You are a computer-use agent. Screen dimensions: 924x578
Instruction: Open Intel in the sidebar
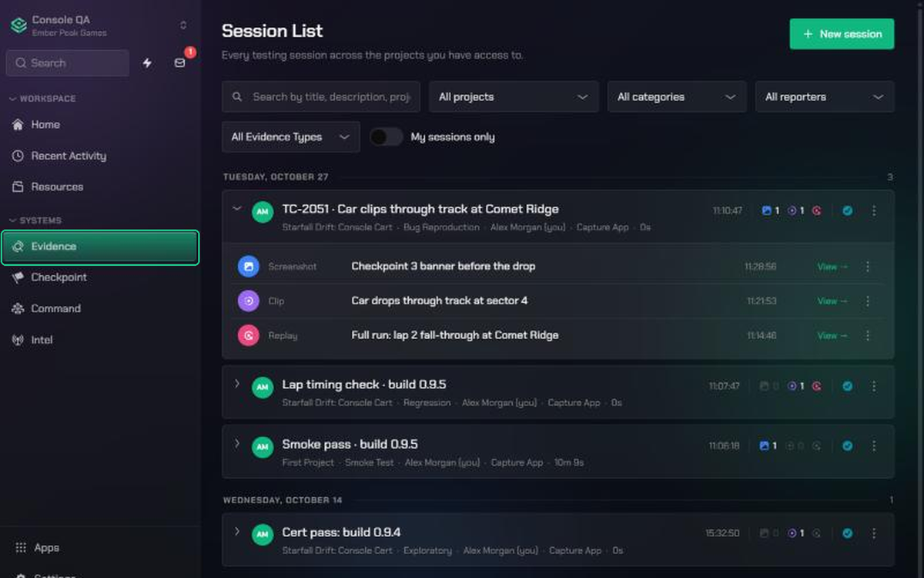[x=100, y=340]
